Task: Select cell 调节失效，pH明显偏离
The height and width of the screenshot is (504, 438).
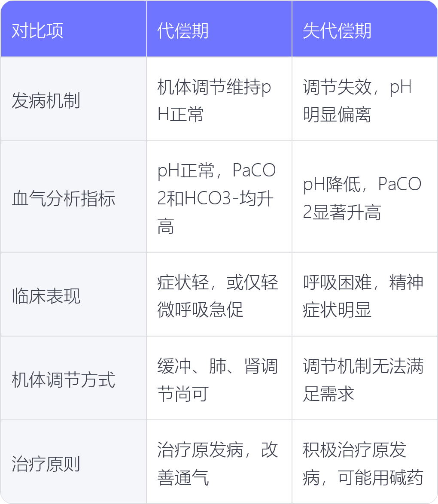Action: 365,99
